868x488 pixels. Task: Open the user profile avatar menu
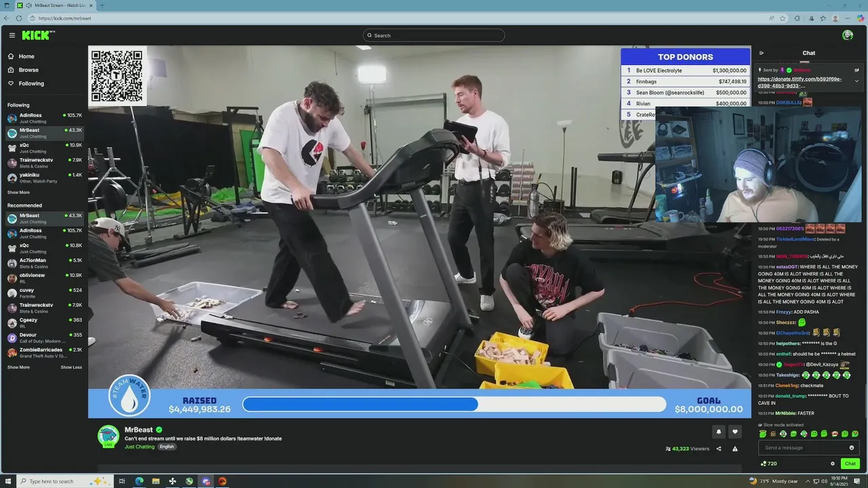point(848,35)
